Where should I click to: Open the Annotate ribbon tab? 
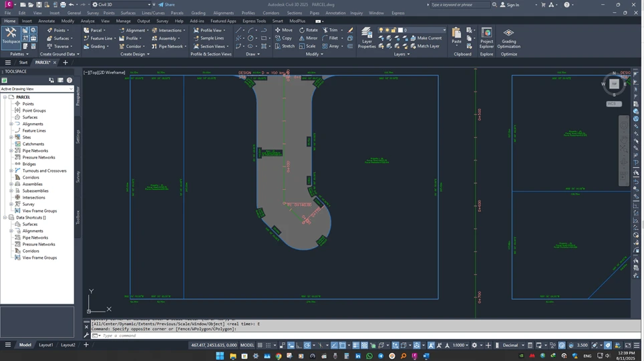(47, 21)
